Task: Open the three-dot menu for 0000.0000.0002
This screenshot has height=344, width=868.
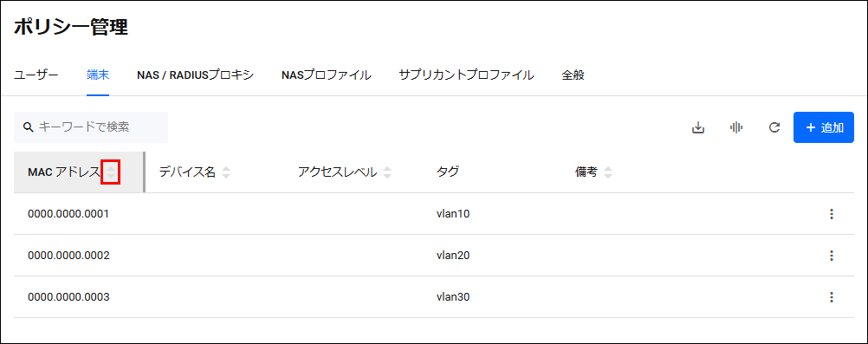Action: pos(831,256)
